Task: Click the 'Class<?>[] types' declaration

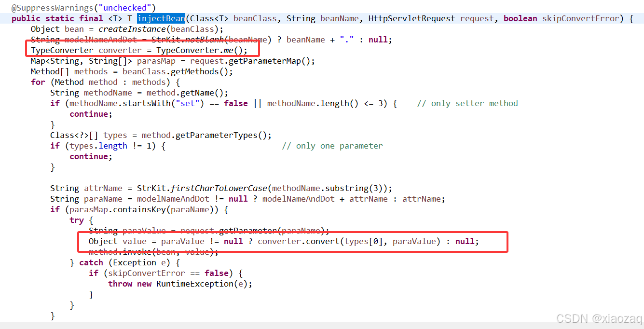Action: click(x=88, y=135)
